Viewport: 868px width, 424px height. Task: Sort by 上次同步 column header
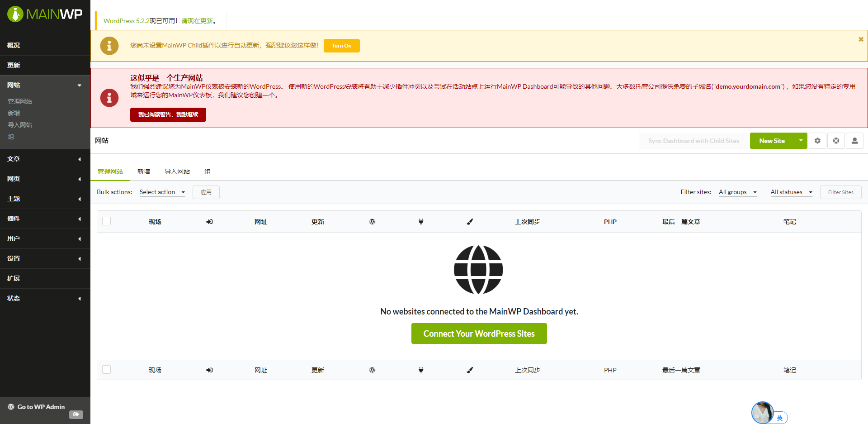point(528,222)
